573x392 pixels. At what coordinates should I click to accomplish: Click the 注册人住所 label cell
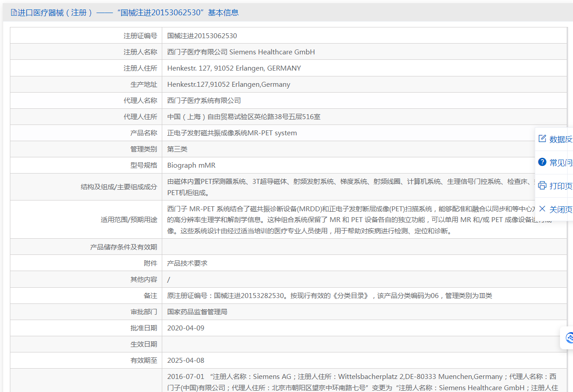pos(86,68)
